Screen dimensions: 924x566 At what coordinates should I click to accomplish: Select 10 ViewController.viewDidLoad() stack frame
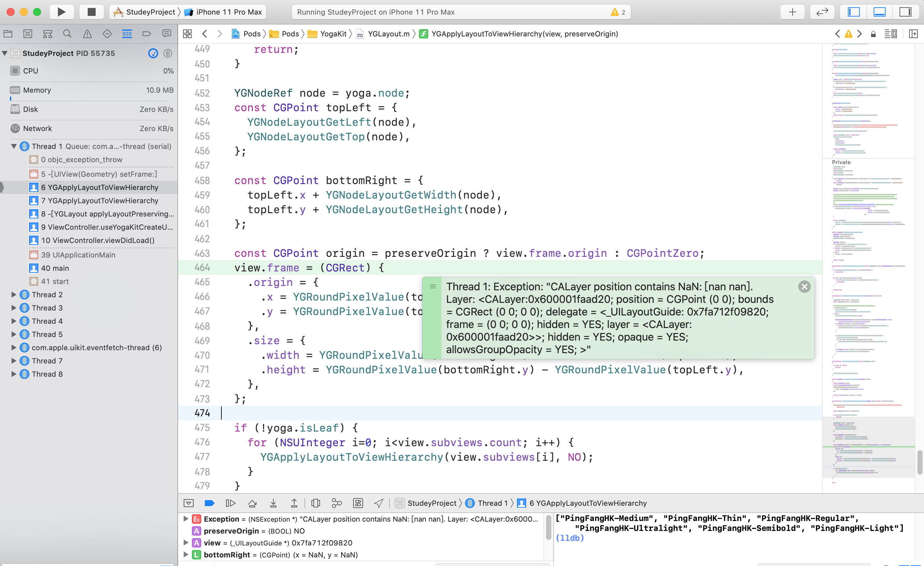coord(98,240)
